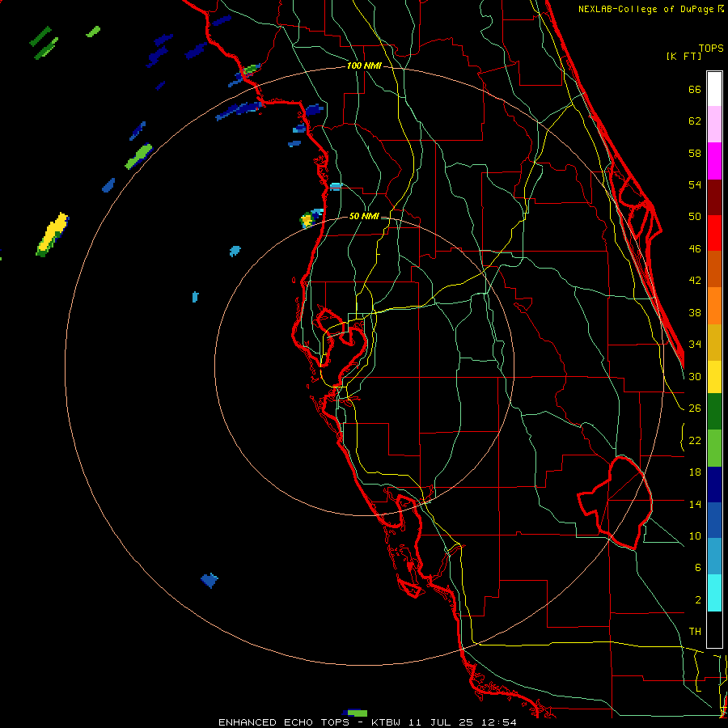The width and height of the screenshot is (728, 728).
Task: Click the legend value 42
Action: [695, 281]
